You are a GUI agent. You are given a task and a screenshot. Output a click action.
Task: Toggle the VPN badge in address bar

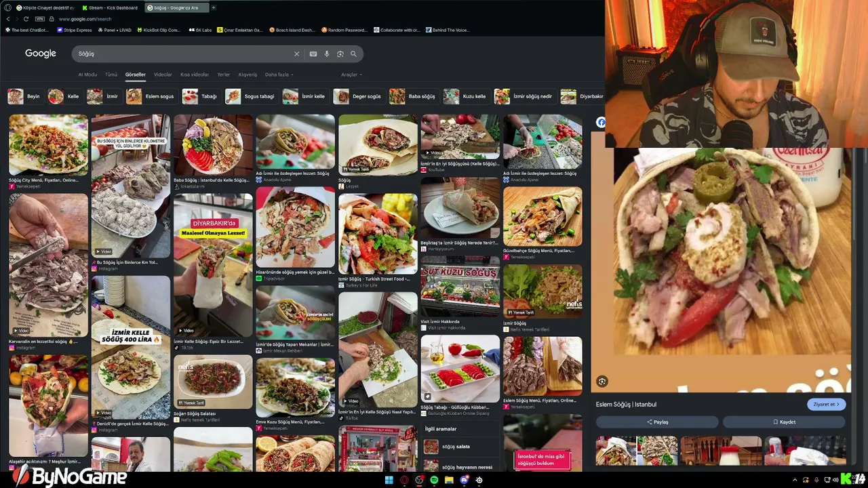pyautogui.click(x=40, y=19)
